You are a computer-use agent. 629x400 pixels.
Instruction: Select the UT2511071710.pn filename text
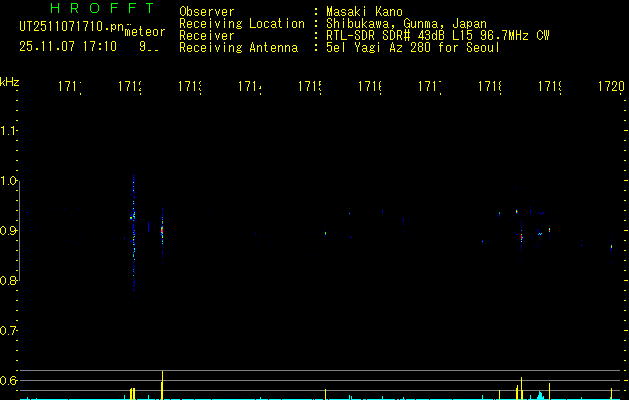[x=71, y=27]
